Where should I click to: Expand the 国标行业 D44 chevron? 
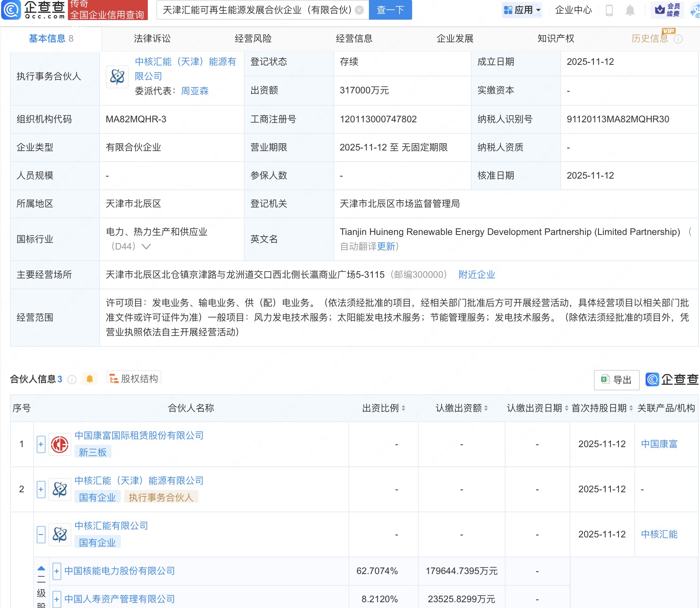click(146, 247)
